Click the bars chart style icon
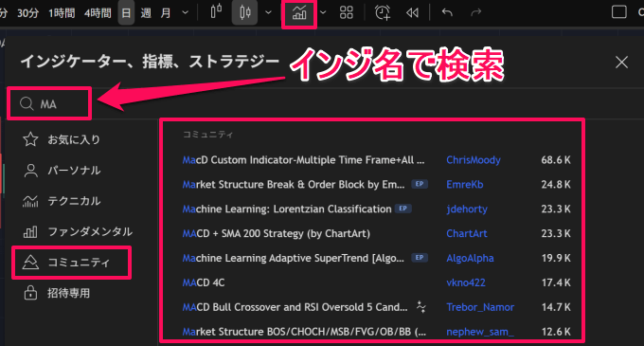The image size is (644, 346). tap(216, 12)
